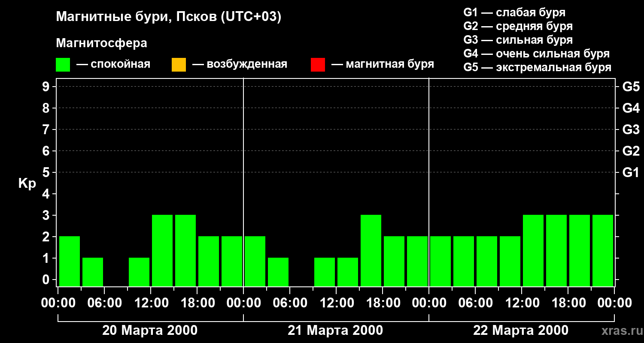The width and height of the screenshot is (644, 343).
Task: Select the 'G1 — слабая буря' legend line
Action: coord(514,12)
